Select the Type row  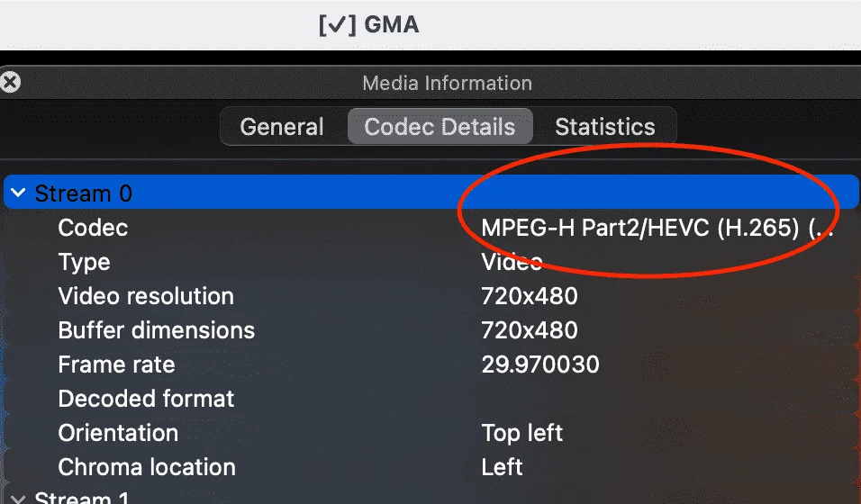pyautogui.click(x=430, y=262)
